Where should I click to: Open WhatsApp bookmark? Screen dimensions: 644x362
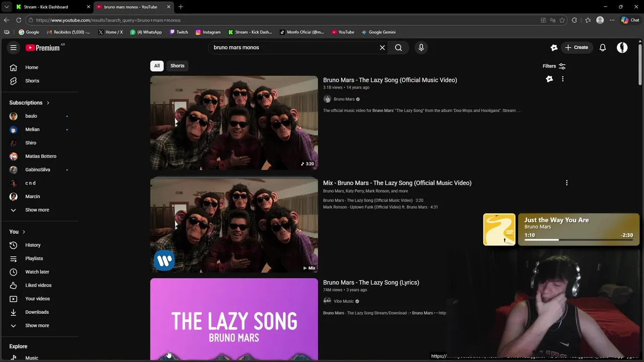(146, 32)
